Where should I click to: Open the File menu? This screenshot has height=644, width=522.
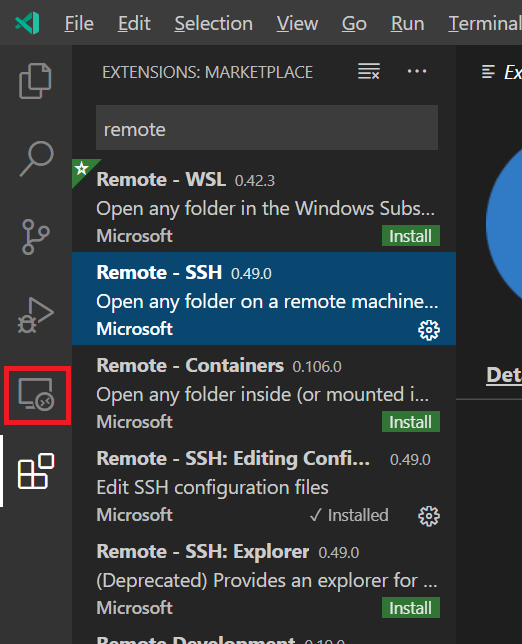(x=79, y=23)
